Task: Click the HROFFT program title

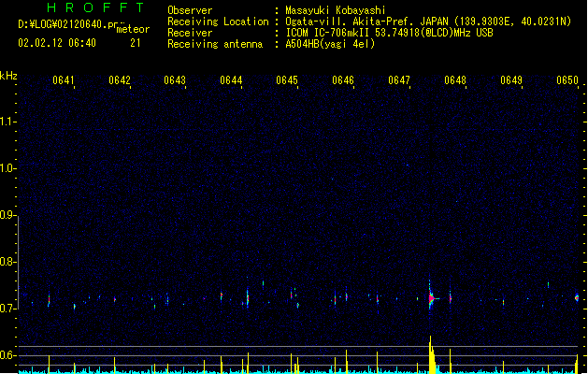Action: tap(96, 7)
